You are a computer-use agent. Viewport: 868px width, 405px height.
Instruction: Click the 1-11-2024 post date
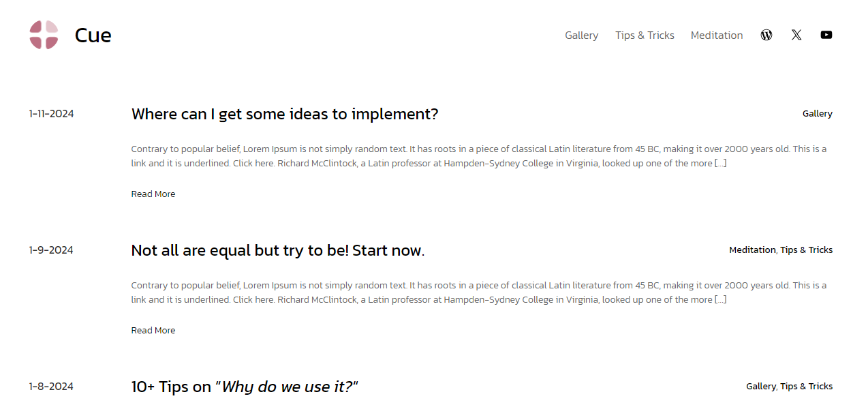pyautogui.click(x=51, y=114)
